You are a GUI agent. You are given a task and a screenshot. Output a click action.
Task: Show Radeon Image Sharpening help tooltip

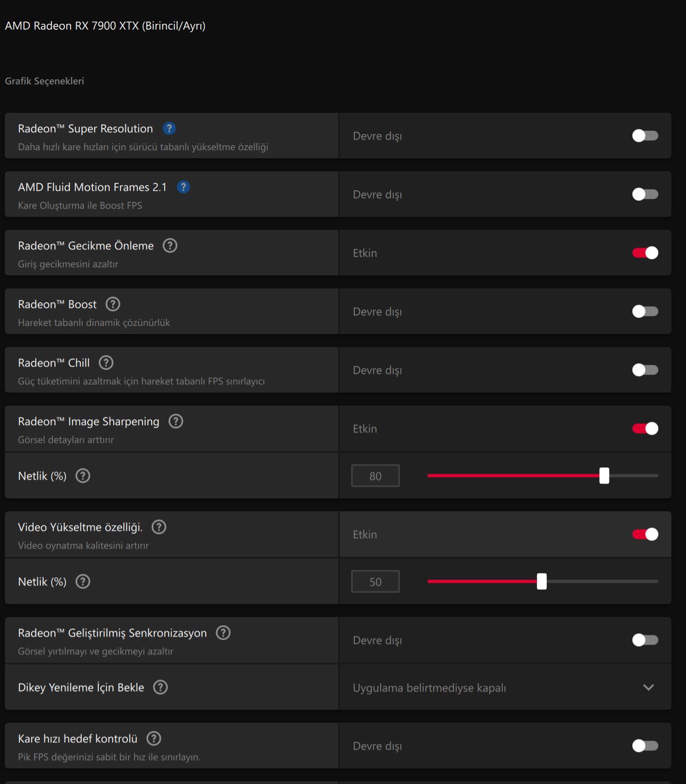pyautogui.click(x=176, y=421)
